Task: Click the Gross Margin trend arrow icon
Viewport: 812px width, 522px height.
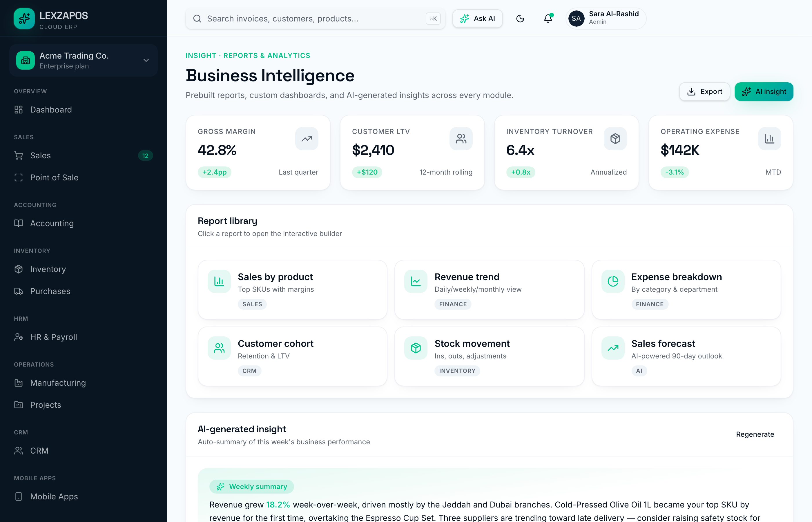Action: [x=307, y=139]
